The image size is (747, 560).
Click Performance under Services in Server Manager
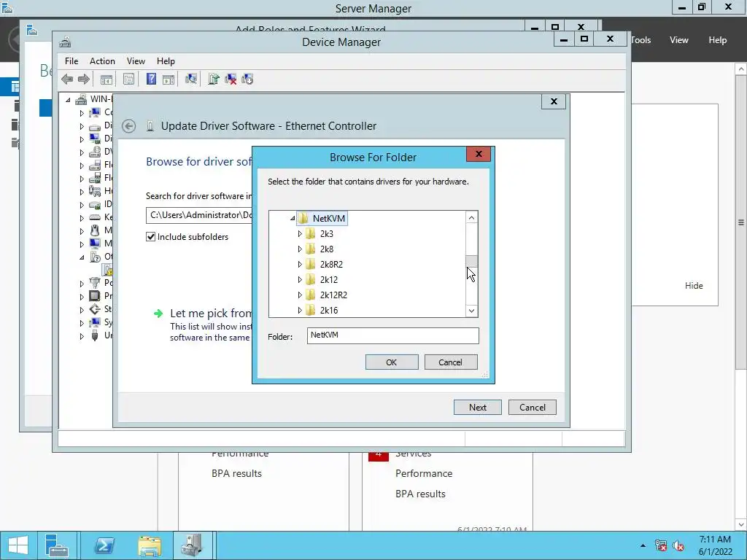pos(424,473)
